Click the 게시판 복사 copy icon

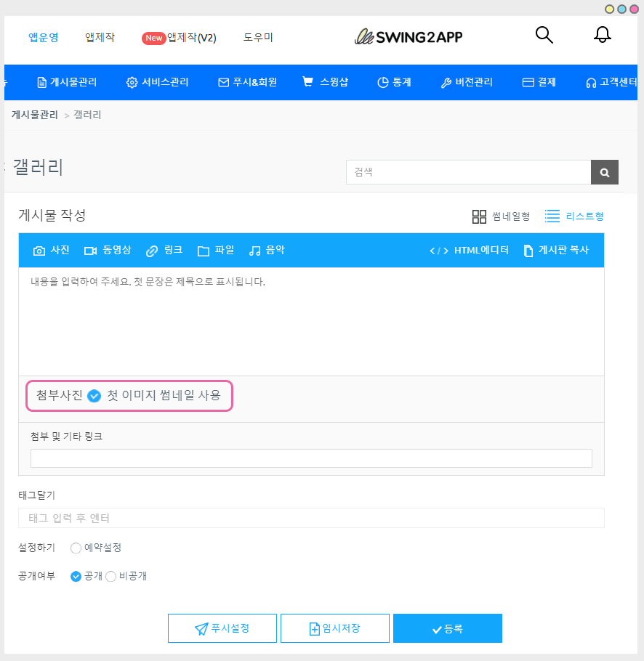527,251
